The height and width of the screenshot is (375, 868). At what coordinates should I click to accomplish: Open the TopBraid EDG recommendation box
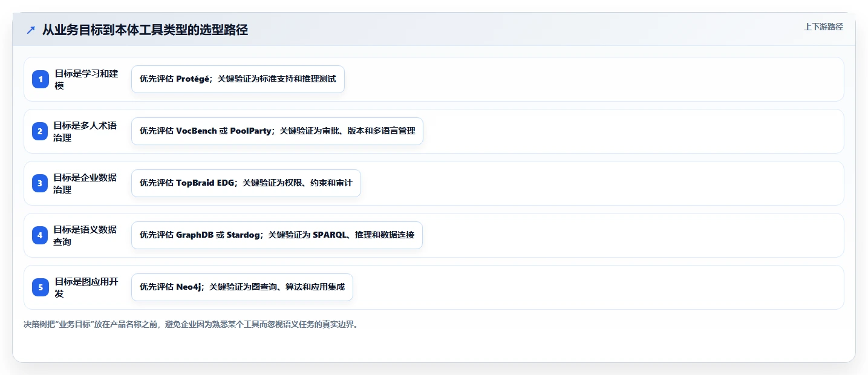246,183
